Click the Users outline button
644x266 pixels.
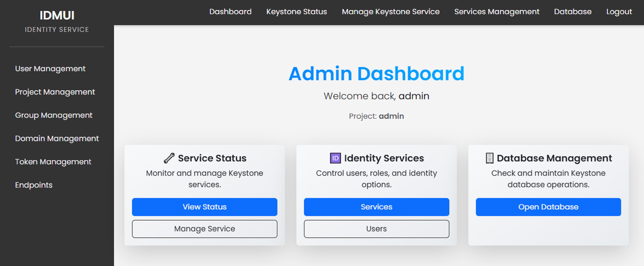(x=377, y=229)
